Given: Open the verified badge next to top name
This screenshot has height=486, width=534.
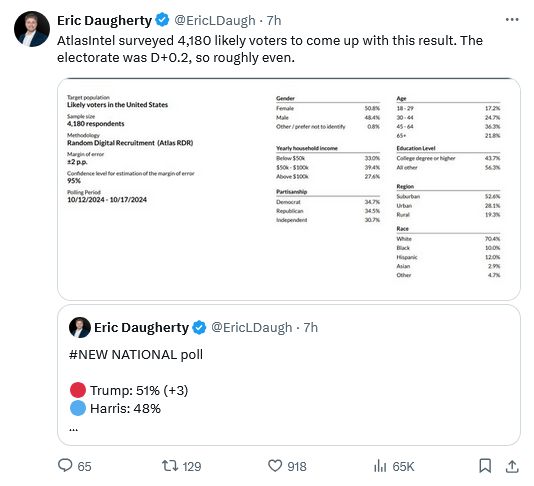Looking at the screenshot, I should (162, 20).
